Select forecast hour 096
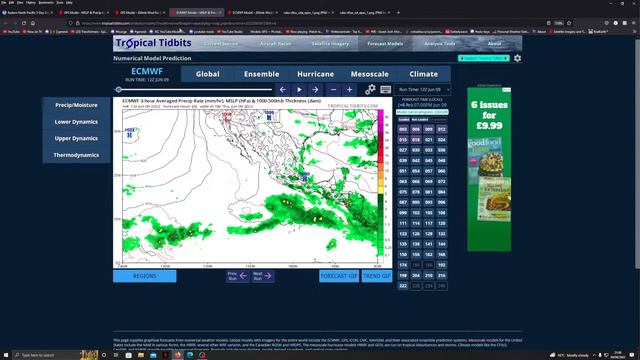Viewport: 640px width, 360px height. pyautogui.click(x=441, y=202)
